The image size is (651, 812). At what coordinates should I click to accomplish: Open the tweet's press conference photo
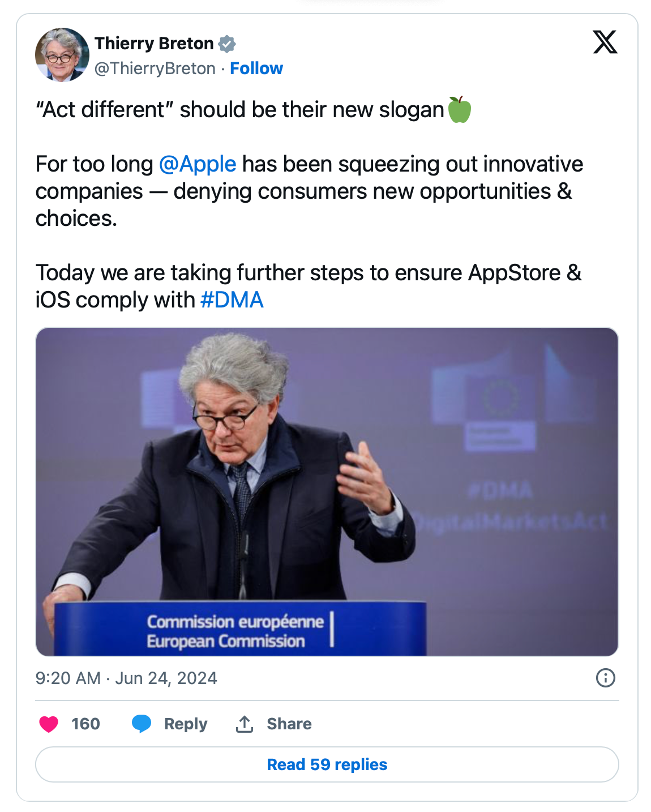[327, 491]
